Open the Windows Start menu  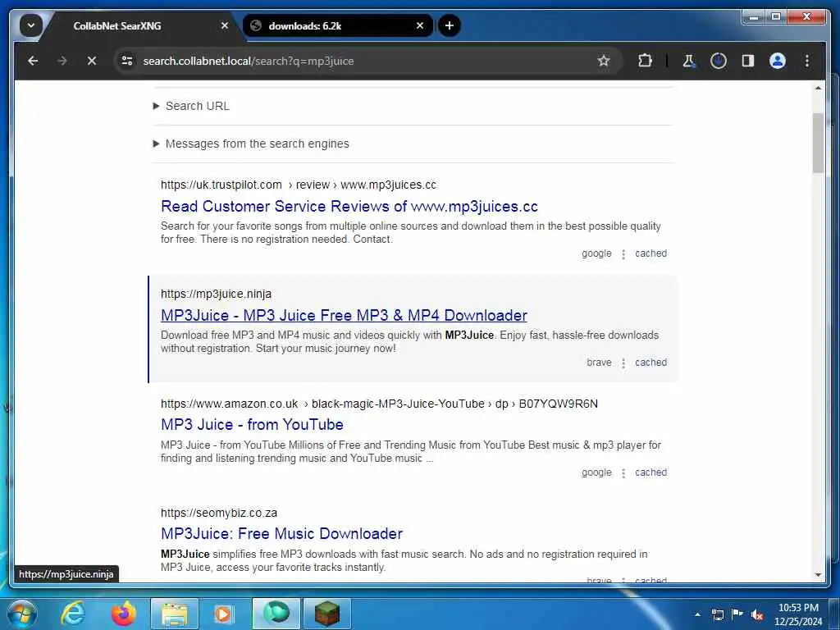click(x=21, y=614)
